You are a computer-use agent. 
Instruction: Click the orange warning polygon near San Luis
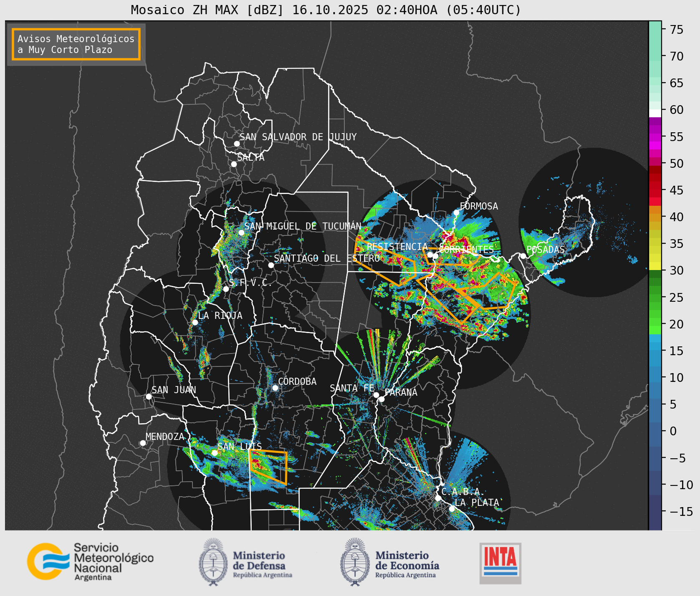pos(268,467)
